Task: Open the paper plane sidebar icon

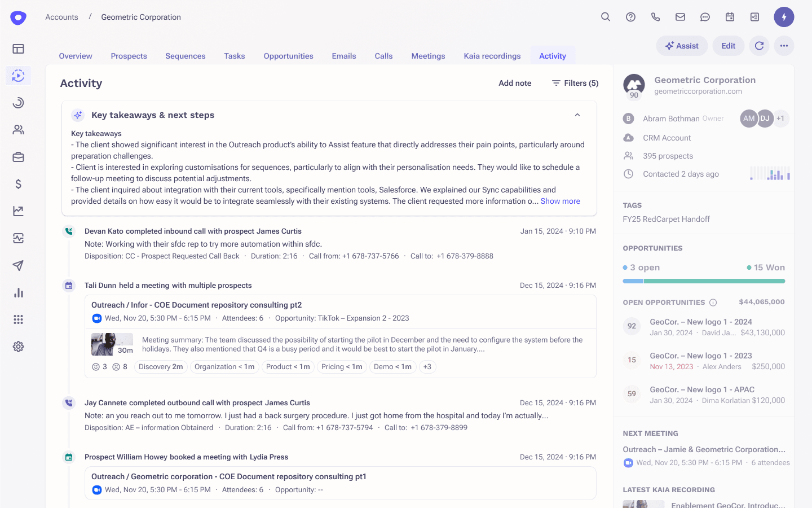Action: coord(18,265)
